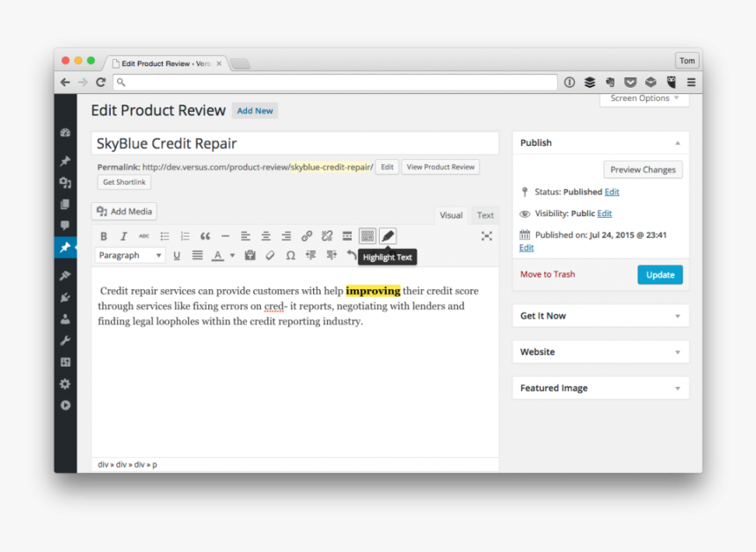
Task: Open Dashboard in the admin sidebar
Action: (x=66, y=133)
